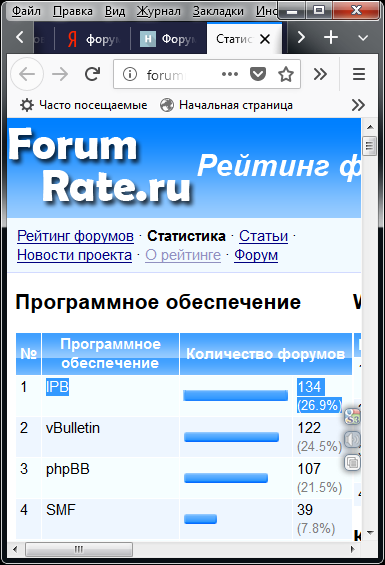Bookmark this page with the star
The height and width of the screenshot is (565, 385).
[x=286, y=74]
